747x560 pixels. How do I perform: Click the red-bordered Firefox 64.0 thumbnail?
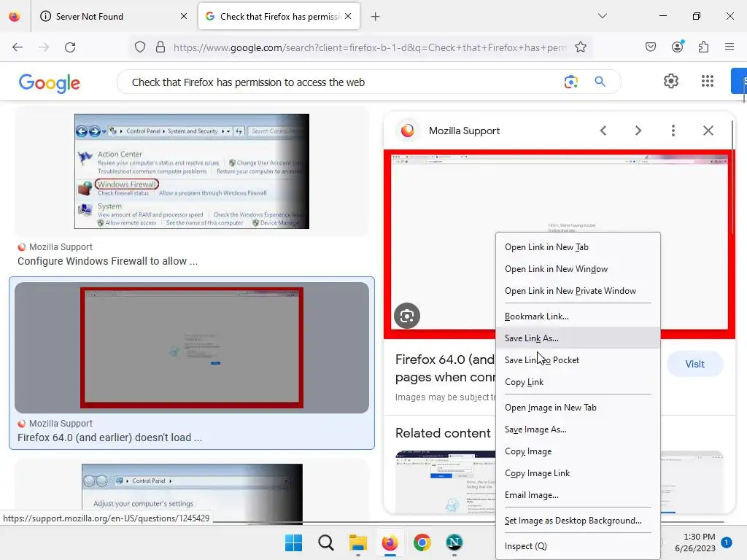(192, 348)
